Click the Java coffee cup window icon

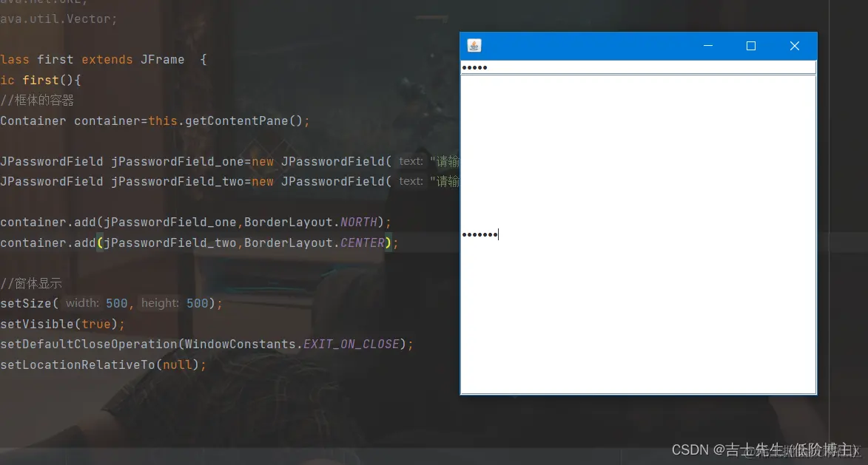point(474,45)
